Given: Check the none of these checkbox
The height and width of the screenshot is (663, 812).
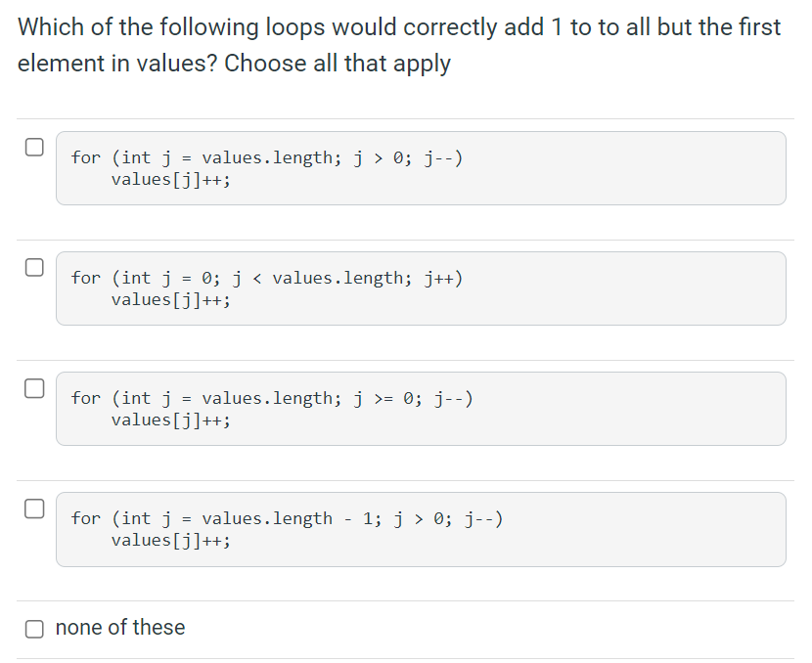Looking at the screenshot, I should tap(34, 629).
